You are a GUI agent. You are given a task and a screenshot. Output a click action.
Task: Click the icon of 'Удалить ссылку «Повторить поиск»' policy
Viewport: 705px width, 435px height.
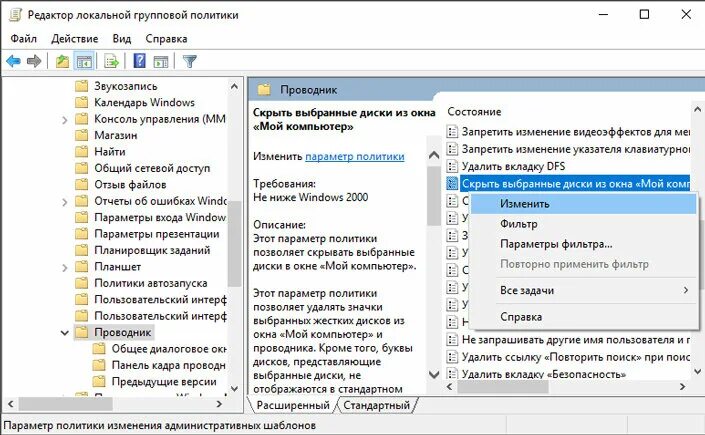pyautogui.click(x=452, y=357)
